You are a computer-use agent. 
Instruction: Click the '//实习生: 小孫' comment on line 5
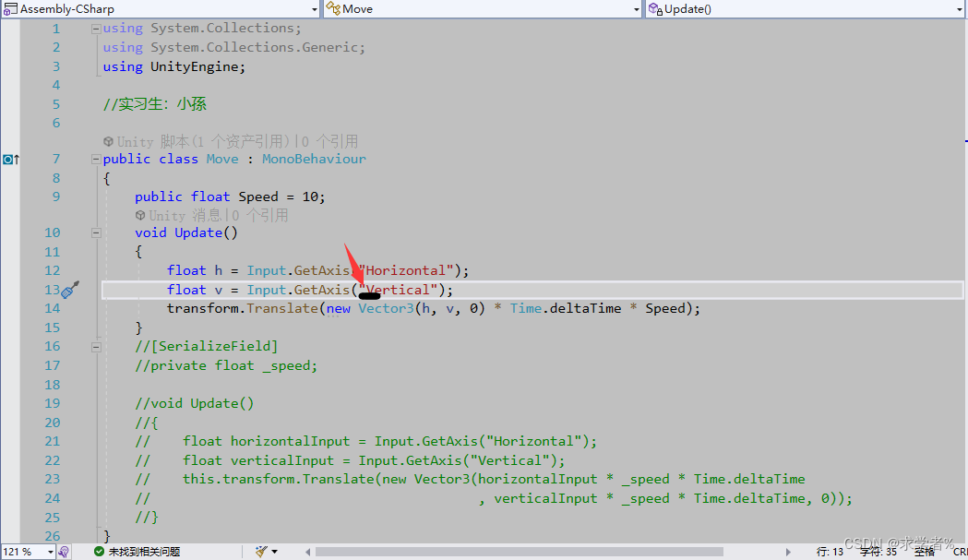pos(155,103)
